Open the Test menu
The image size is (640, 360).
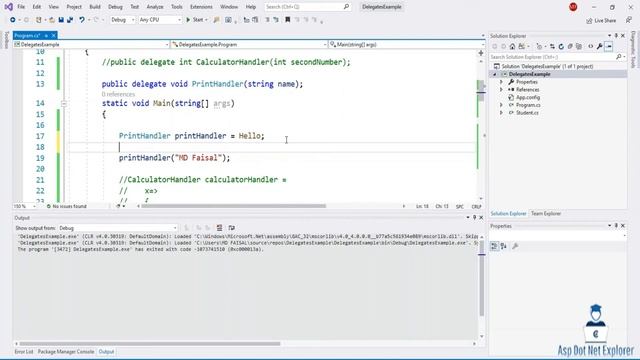(x=135, y=7)
